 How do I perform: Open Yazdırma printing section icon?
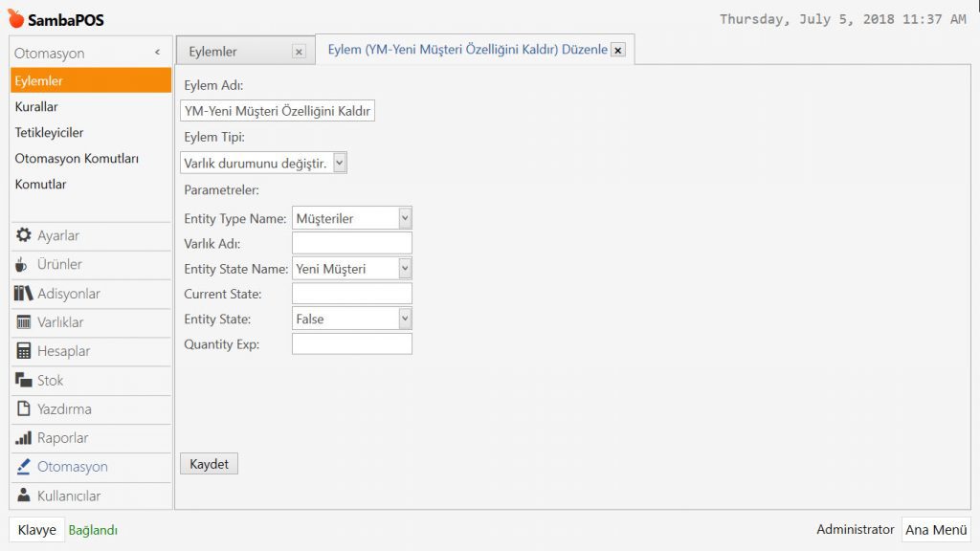coord(24,409)
